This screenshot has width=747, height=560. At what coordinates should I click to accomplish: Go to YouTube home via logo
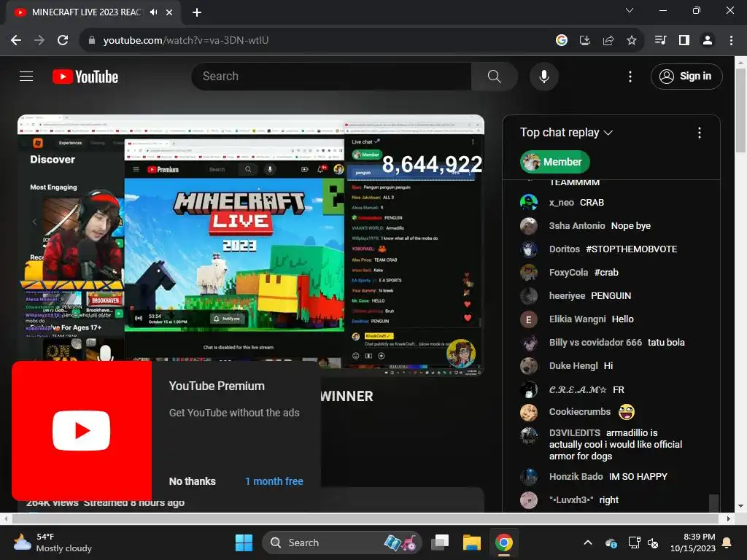click(85, 77)
